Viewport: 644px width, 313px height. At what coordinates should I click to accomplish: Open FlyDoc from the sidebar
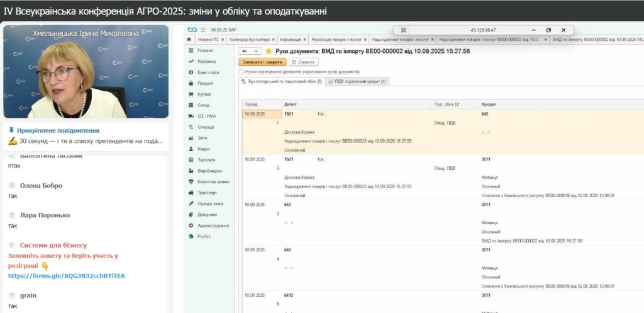pos(204,236)
